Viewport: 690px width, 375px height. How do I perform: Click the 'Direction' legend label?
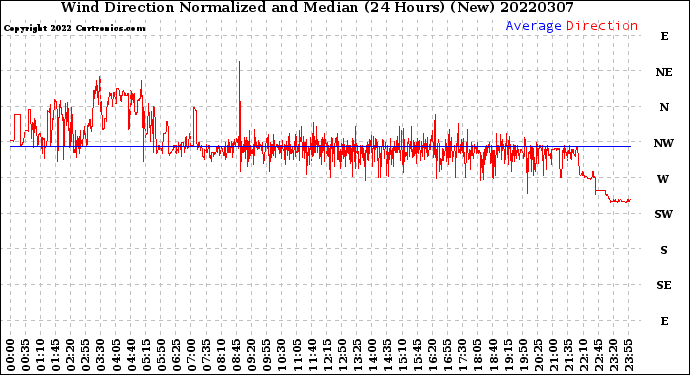(602, 26)
